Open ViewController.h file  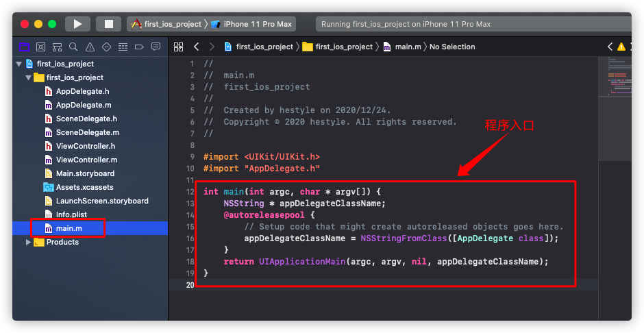[86, 146]
